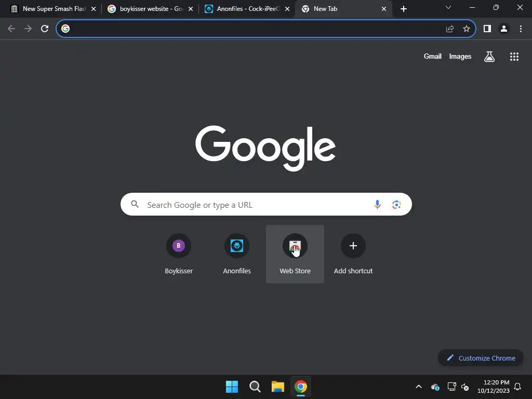Open the clock showing 12:20 PM

[494, 387]
